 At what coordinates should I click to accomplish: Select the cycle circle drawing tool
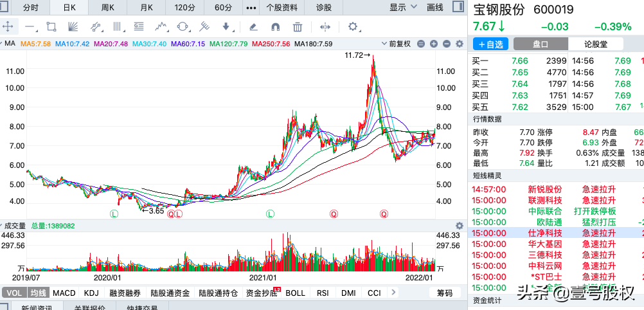tap(183, 27)
